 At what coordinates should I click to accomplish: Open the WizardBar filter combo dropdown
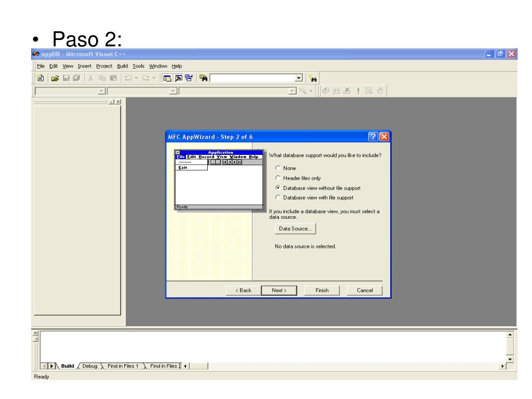174,91
